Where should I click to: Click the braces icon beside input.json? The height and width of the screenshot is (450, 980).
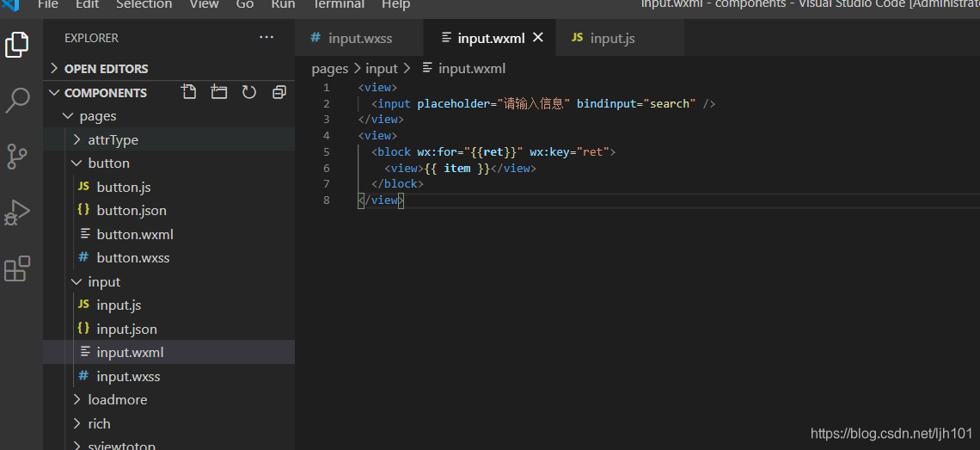click(83, 329)
